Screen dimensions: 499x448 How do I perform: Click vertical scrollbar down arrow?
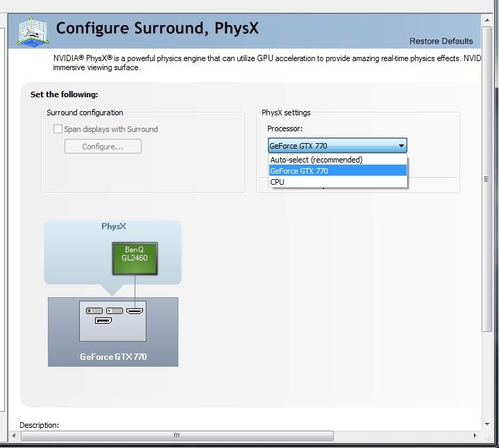click(487, 424)
